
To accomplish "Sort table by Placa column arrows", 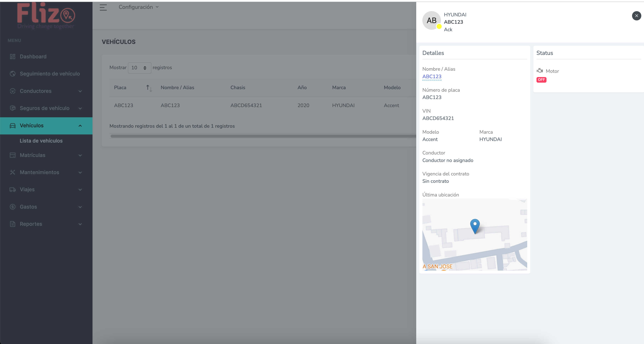I will coord(149,88).
